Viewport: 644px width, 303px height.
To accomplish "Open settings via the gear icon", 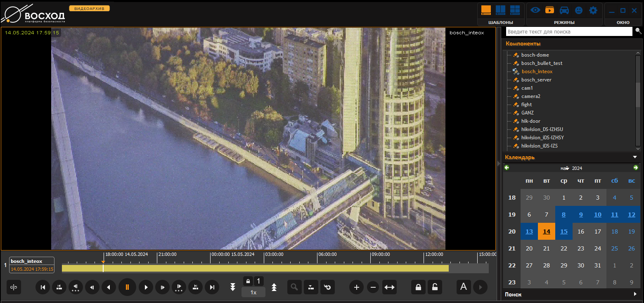I will pyautogui.click(x=593, y=10).
